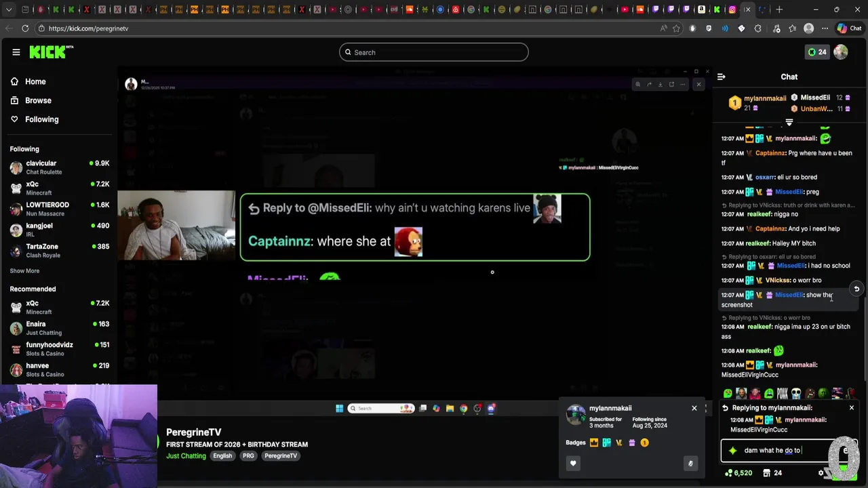Screen dimensions: 868x488
Task: Select the PeregrineTV stream tag
Action: click(x=281, y=456)
